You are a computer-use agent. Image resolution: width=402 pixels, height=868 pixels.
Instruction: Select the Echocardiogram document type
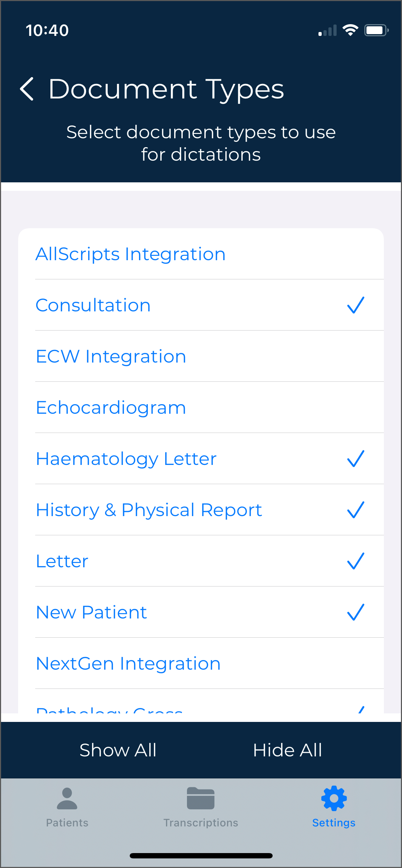click(x=111, y=408)
